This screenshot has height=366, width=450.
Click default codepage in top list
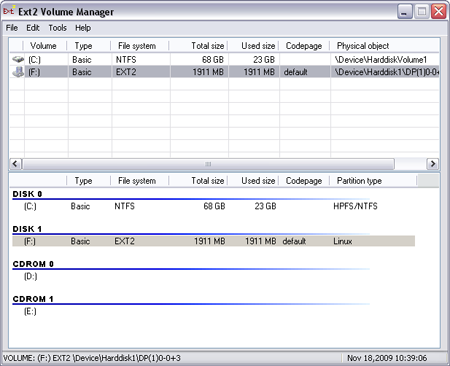point(296,72)
